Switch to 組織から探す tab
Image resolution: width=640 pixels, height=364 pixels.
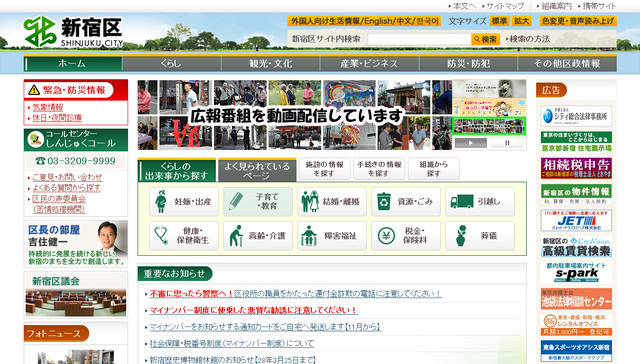[x=434, y=169]
